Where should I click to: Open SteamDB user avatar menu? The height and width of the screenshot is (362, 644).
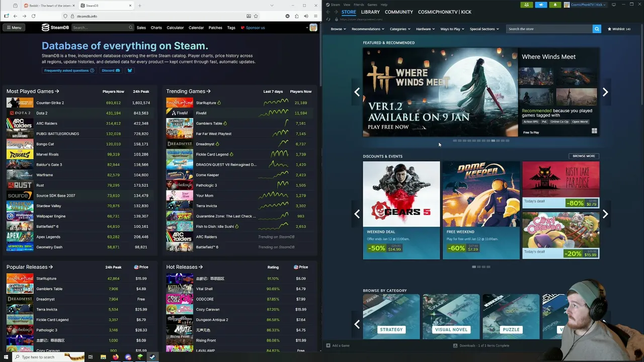tap(313, 28)
